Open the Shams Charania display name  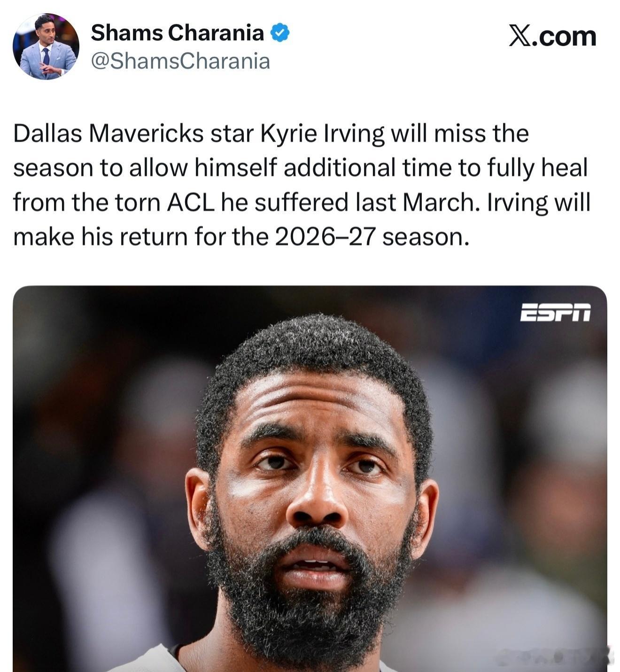coord(178,33)
